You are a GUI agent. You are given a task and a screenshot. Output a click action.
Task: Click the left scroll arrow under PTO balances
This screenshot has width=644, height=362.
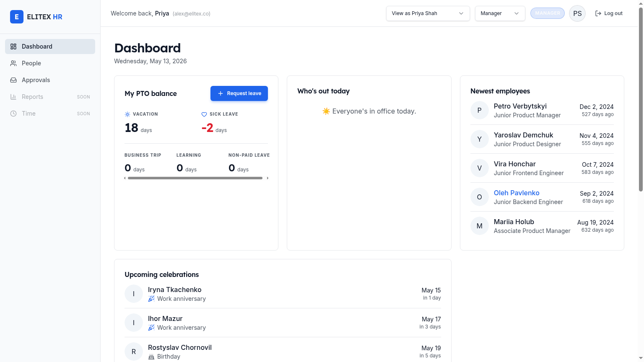coord(125,178)
